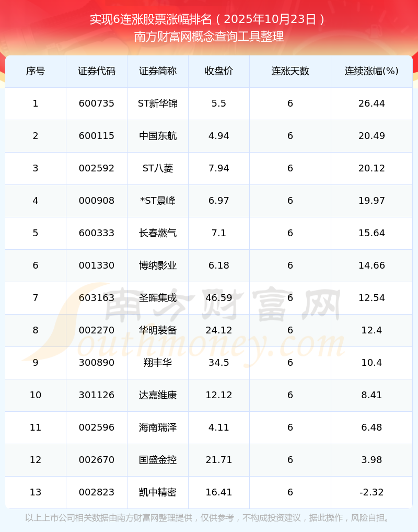Click closing price 7.1
The height and width of the screenshot is (532, 418).
[219, 233]
